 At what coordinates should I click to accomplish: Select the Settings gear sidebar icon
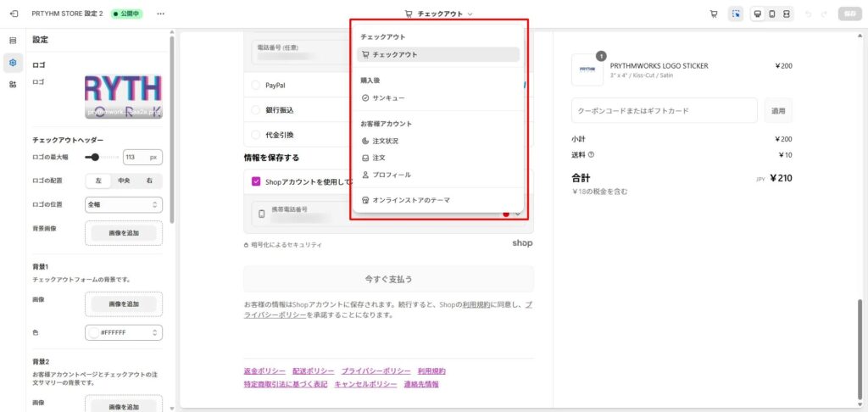pos(13,63)
